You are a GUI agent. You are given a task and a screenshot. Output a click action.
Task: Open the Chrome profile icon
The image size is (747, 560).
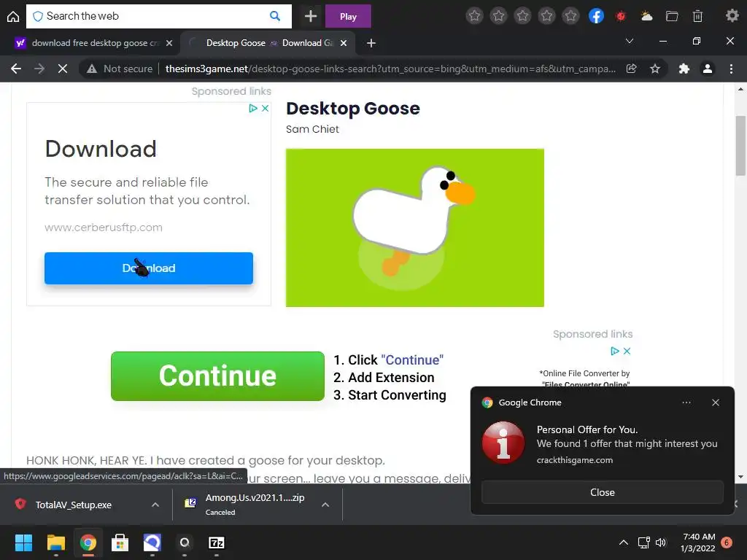pos(708,69)
